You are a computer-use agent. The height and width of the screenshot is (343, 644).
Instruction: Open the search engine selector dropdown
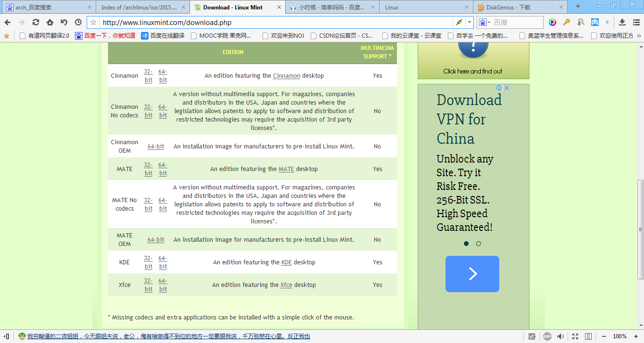(x=485, y=22)
